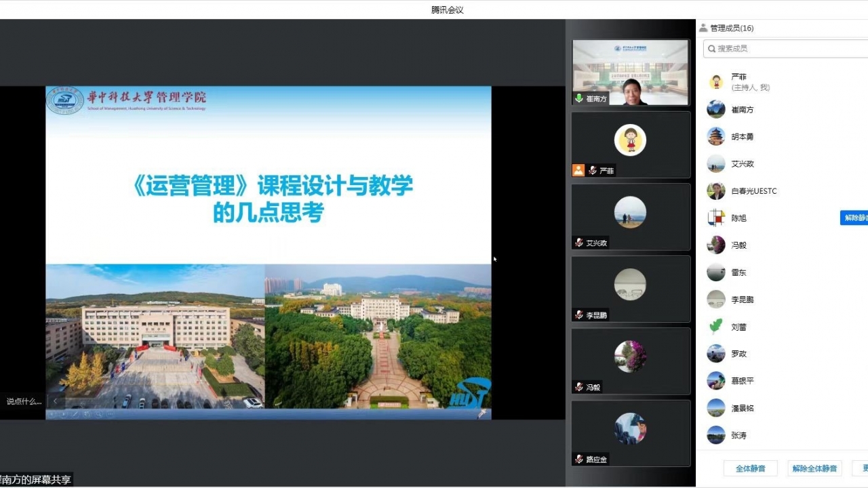This screenshot has width=868, height=488.
Task: Click 崔南方's microphone icon on video thumbnail
Action: 578,98
